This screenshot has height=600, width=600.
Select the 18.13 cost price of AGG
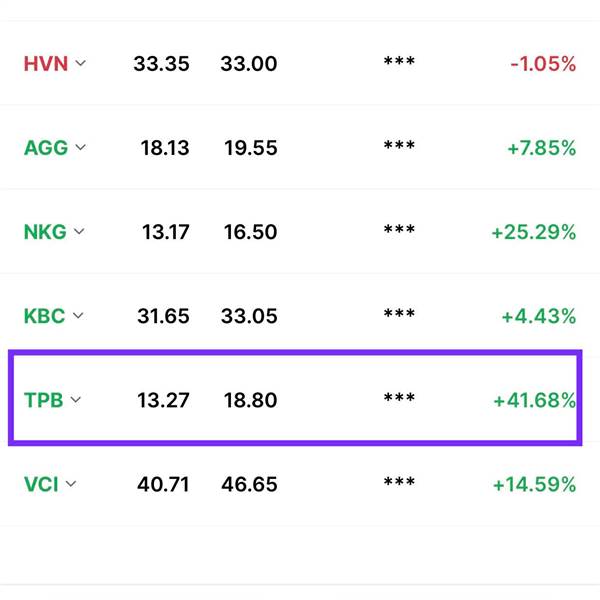165,148
